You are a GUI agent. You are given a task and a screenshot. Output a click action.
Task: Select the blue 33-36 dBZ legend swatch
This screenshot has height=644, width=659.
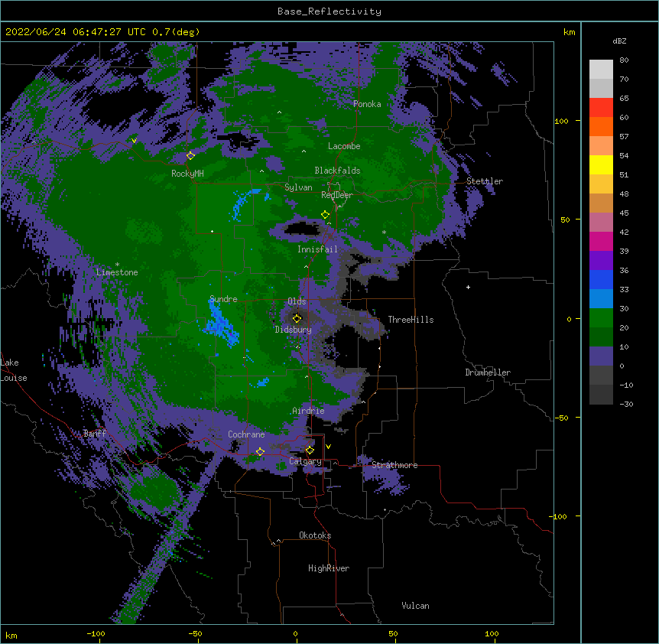[601, 279]
